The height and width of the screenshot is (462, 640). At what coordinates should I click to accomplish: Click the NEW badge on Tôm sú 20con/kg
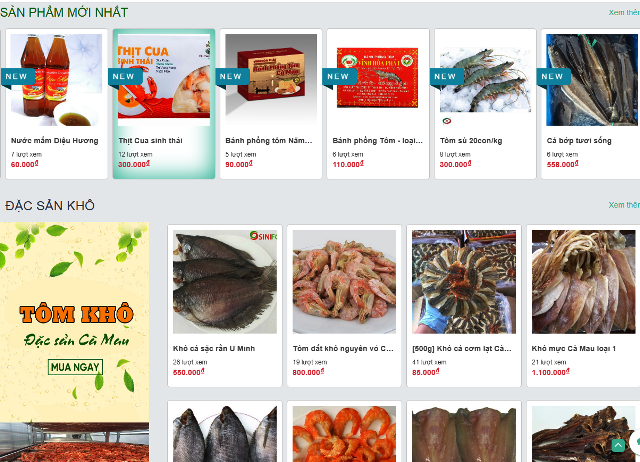tap(447, 77)
